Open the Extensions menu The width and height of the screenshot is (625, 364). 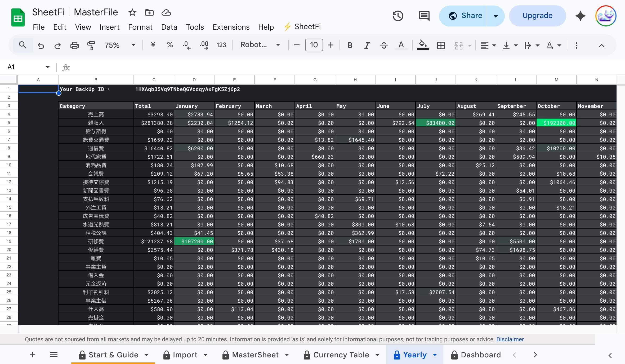coord(231,27)
